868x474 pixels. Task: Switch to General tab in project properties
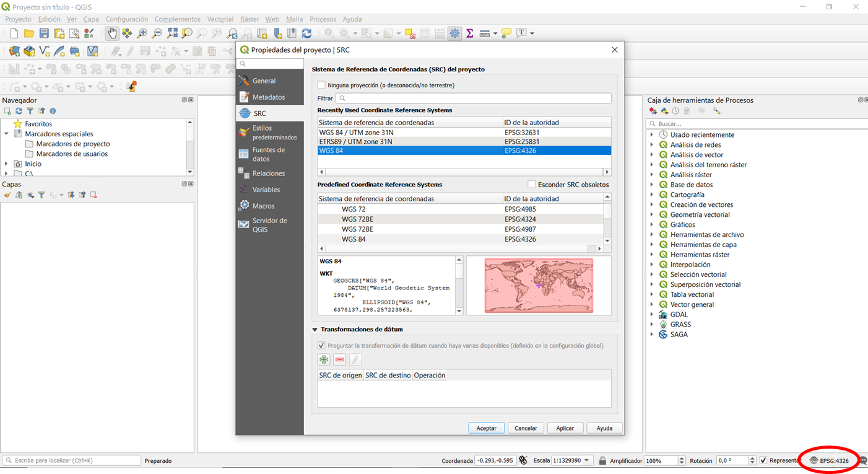click(270, 81)
